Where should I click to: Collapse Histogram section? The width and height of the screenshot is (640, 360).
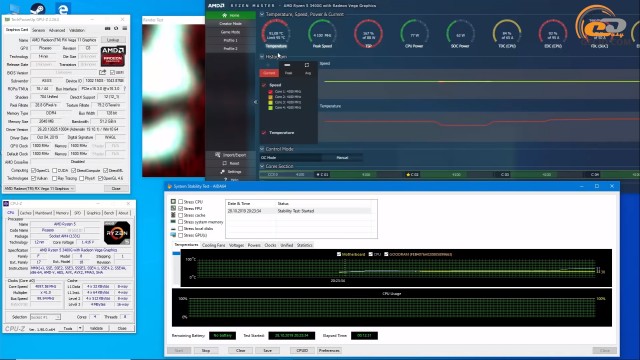click(x=262, y=56)
